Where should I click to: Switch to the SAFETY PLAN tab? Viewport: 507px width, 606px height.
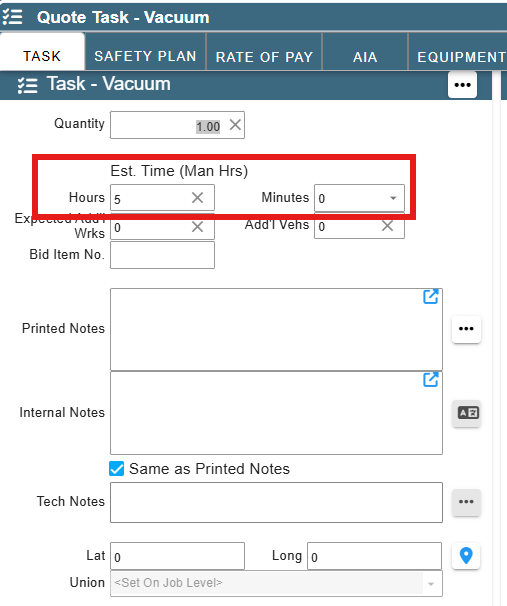pos(145,56)
